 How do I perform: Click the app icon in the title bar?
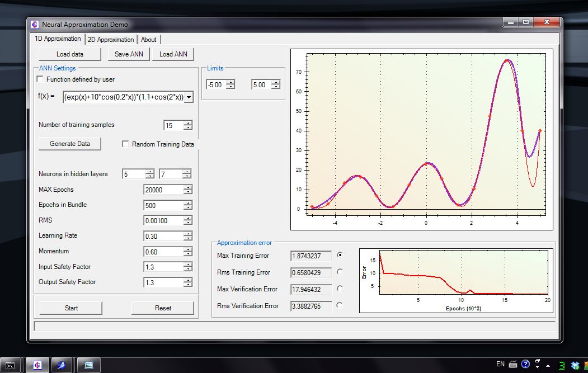pyautogui.click(x=35, y=25)
